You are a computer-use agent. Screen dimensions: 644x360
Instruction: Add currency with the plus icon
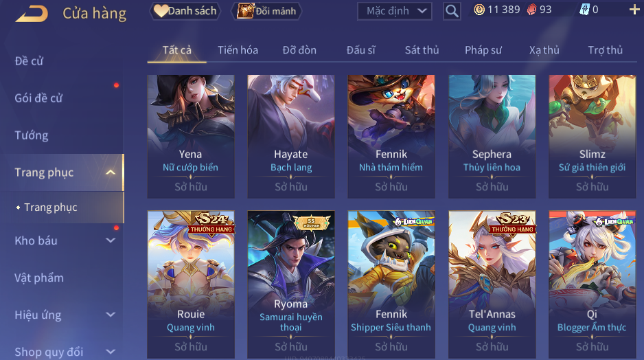(x=634, y=10)
